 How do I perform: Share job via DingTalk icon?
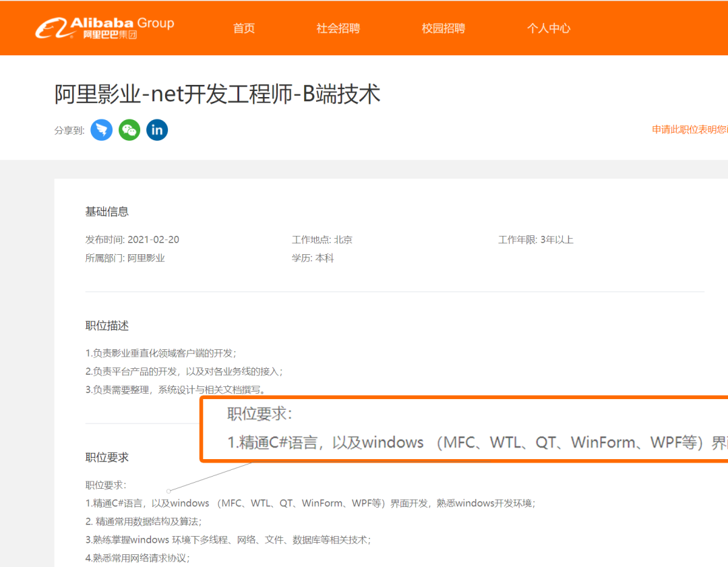(x=101, y=130)
